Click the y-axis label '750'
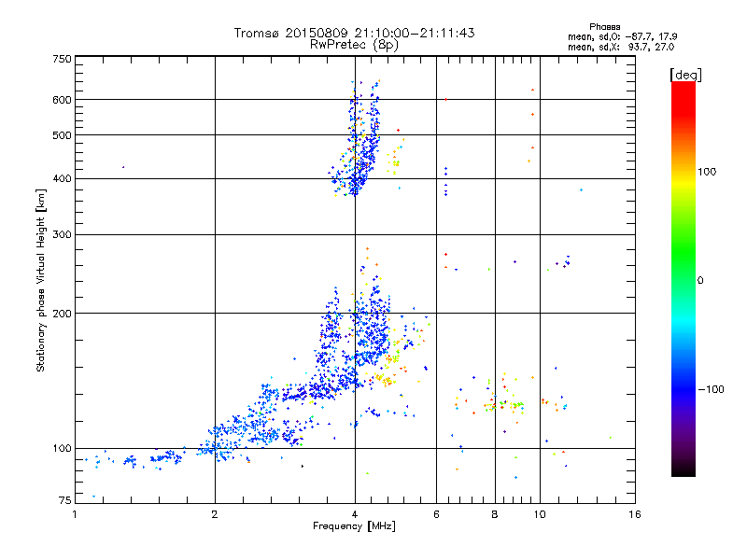747x560 pixels. [x=62, y=59]
